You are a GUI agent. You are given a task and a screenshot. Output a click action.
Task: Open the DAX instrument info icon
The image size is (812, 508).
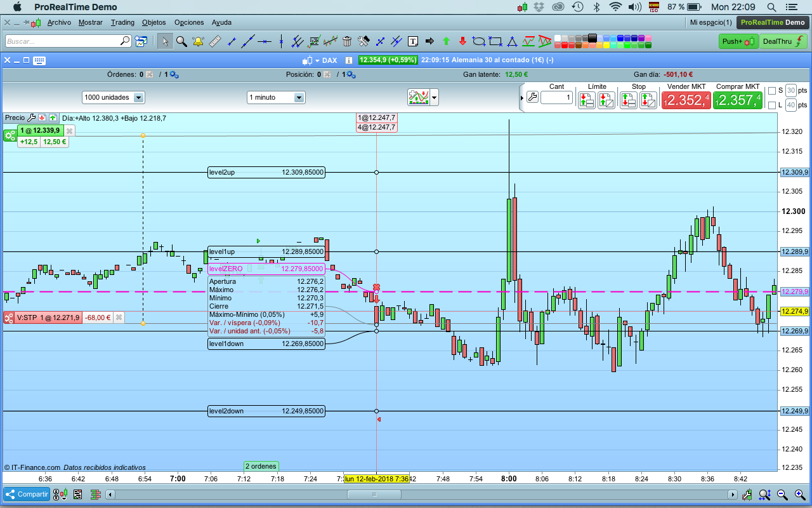[x=348, y=60]
